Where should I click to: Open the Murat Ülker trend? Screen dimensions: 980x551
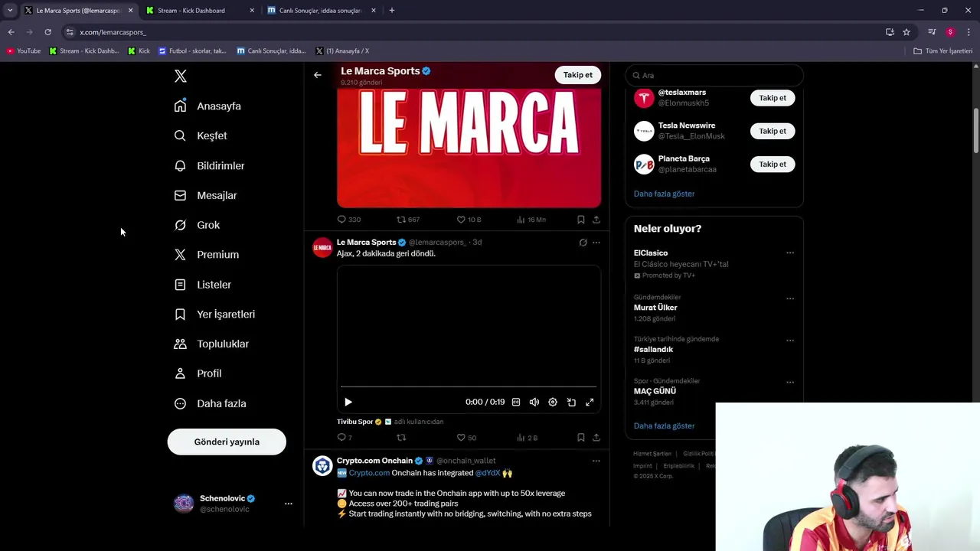(655, 308)
